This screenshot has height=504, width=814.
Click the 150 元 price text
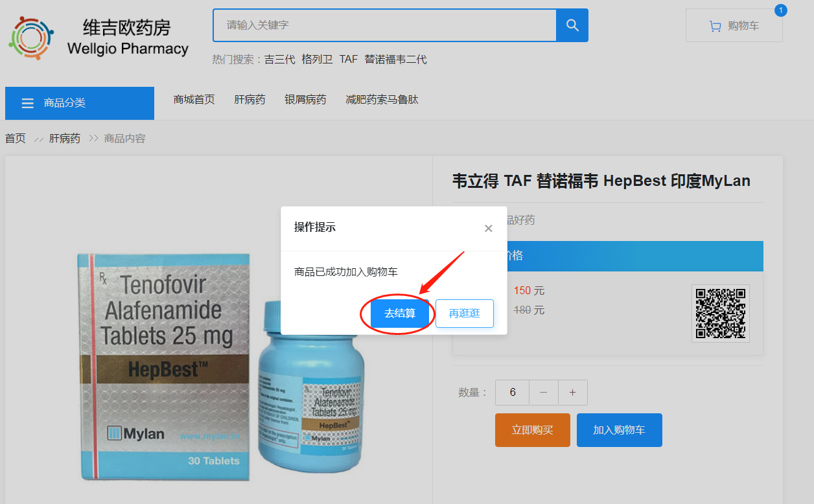point(529,290)
